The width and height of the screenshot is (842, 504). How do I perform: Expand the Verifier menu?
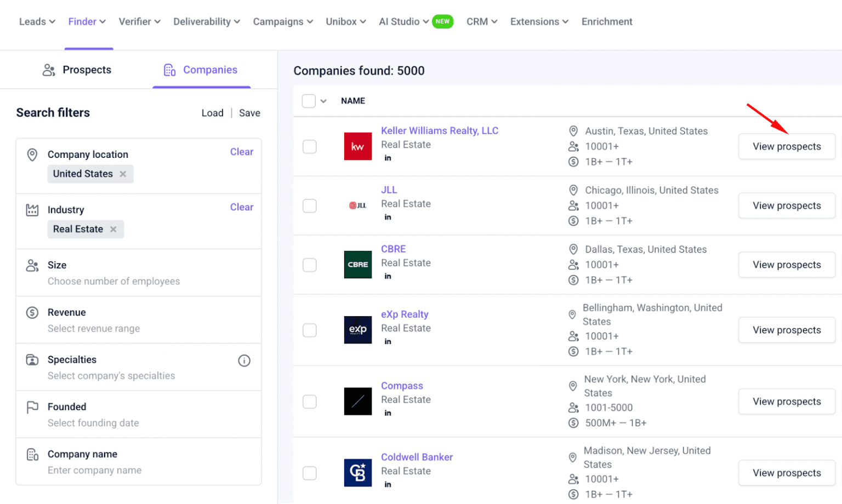140,22
